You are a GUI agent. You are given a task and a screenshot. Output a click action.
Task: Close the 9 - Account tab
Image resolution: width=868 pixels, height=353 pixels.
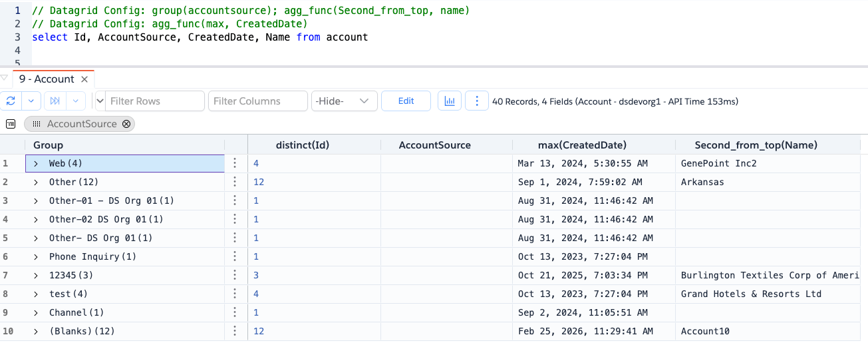(x=84, y=79)
